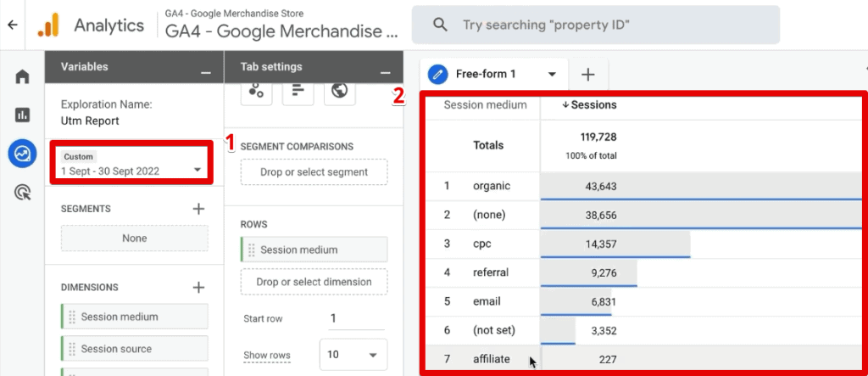
Task: Click the property ID search box
Action: (x=596, y=25)
